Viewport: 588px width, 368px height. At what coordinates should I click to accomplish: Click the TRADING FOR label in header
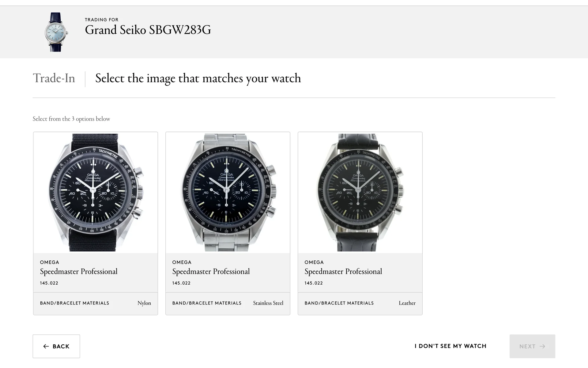102,20
